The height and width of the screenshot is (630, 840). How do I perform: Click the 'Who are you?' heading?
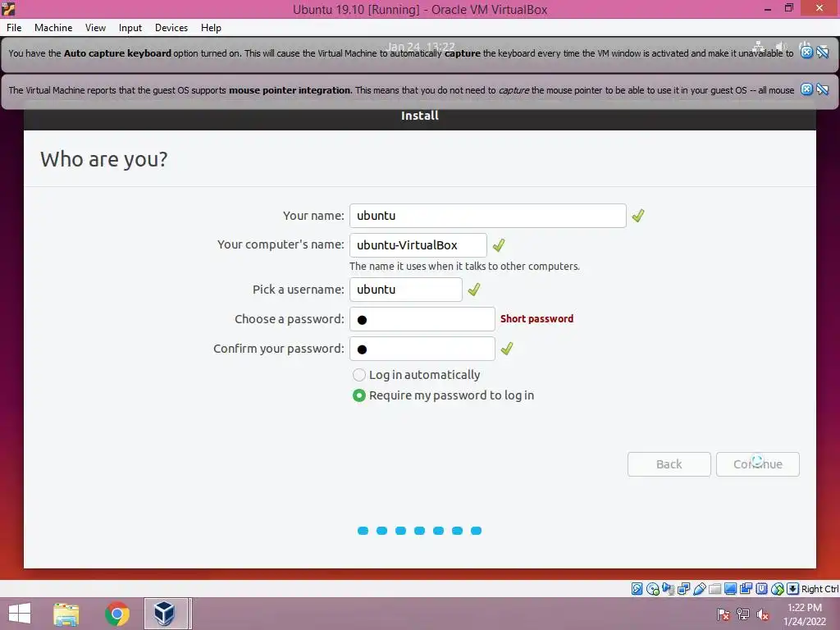pos(104,159)
